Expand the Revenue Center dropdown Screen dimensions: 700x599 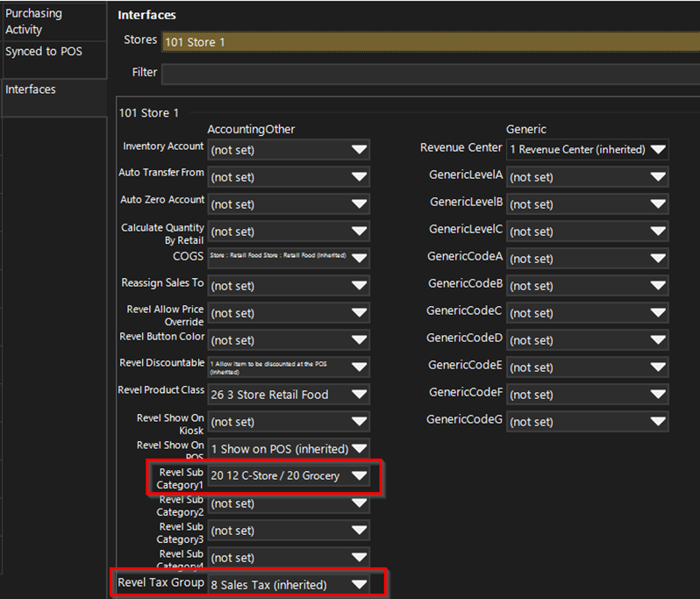[x=587, y=149]
